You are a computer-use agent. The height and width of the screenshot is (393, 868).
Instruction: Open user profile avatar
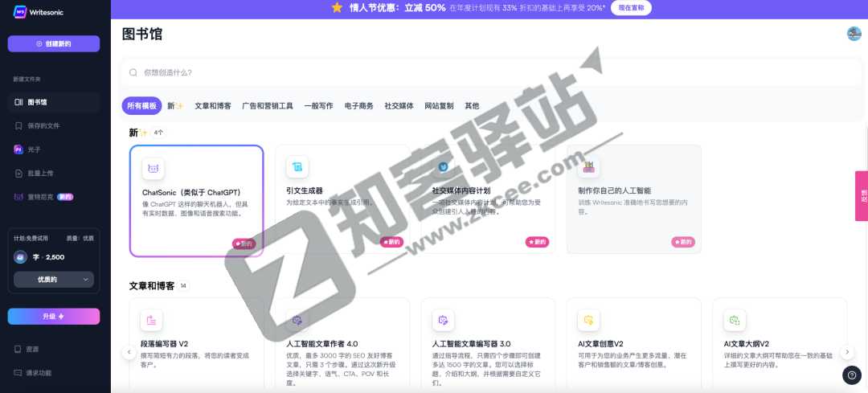[x=854, y=34]
